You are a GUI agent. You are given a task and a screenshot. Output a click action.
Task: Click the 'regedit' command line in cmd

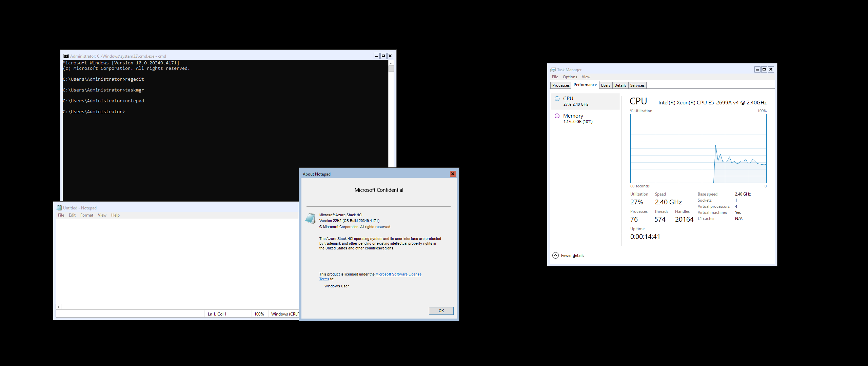[x=103, y=79]
